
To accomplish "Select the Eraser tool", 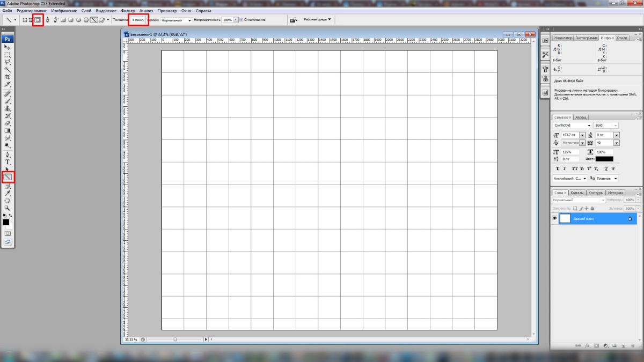I will pyautogui.click(x=8, y=123).
